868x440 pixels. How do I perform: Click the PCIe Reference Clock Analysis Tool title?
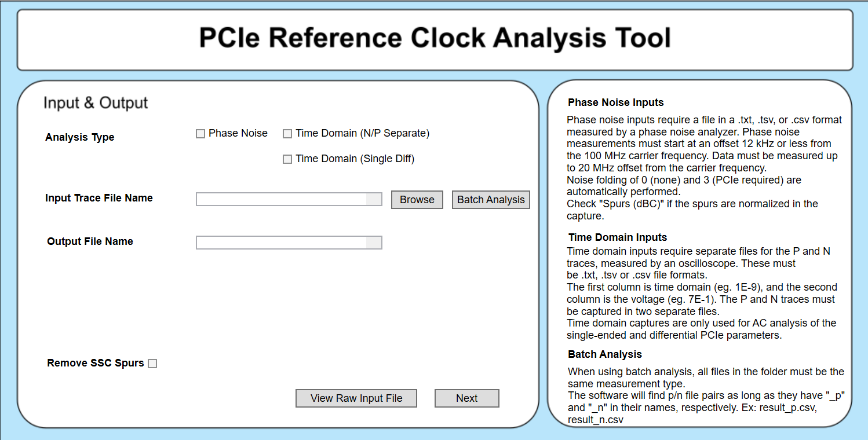pyautogui.click(x=435, y=38)
